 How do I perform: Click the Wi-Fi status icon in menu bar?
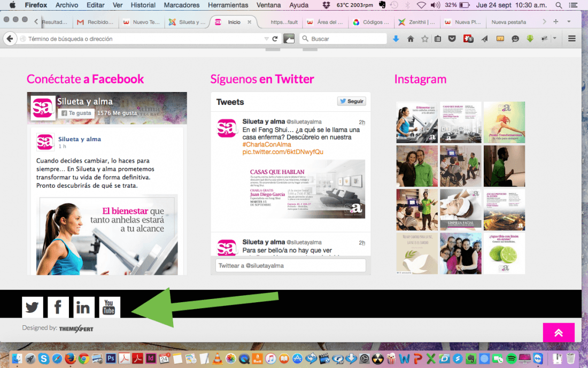[x=422, y=5]
